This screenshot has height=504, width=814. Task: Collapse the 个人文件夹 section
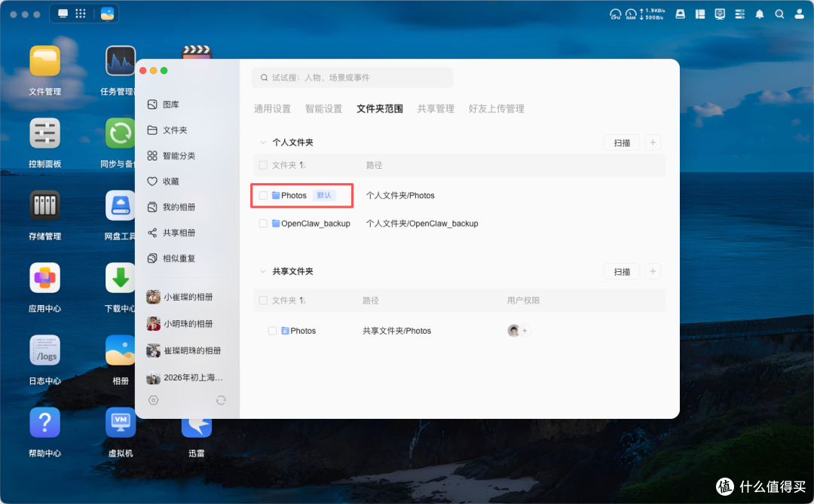click(x=263, y=142)
